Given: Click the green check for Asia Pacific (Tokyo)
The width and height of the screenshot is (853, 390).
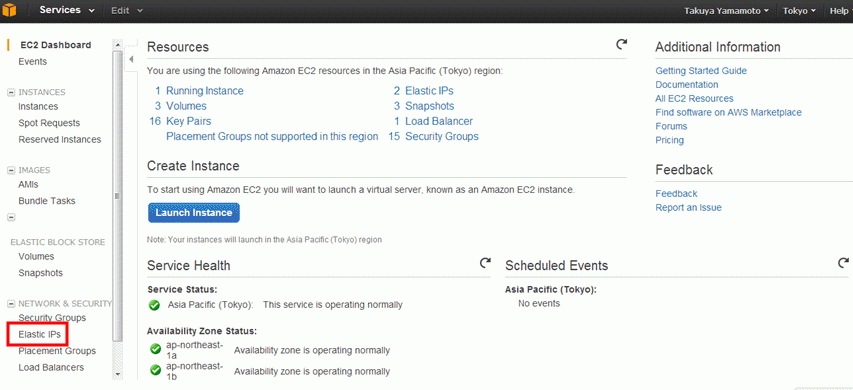Looking at the screenshot, I should [154, 305].
